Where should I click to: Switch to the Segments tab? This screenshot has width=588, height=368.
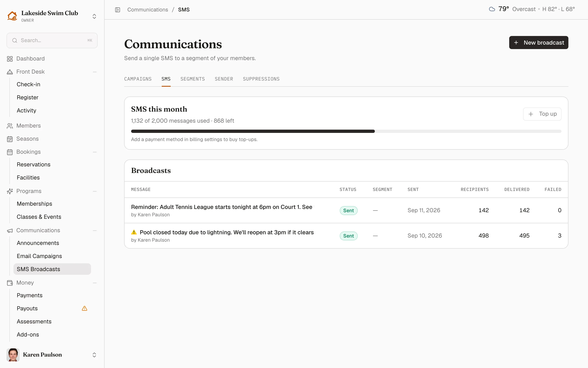pyautogui.click(x=193, y=79)
